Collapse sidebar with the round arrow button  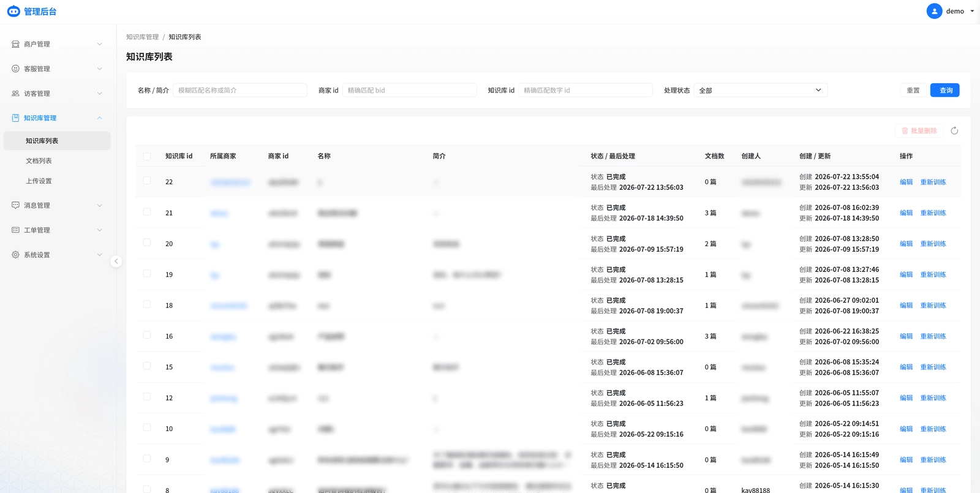[116, 262]
